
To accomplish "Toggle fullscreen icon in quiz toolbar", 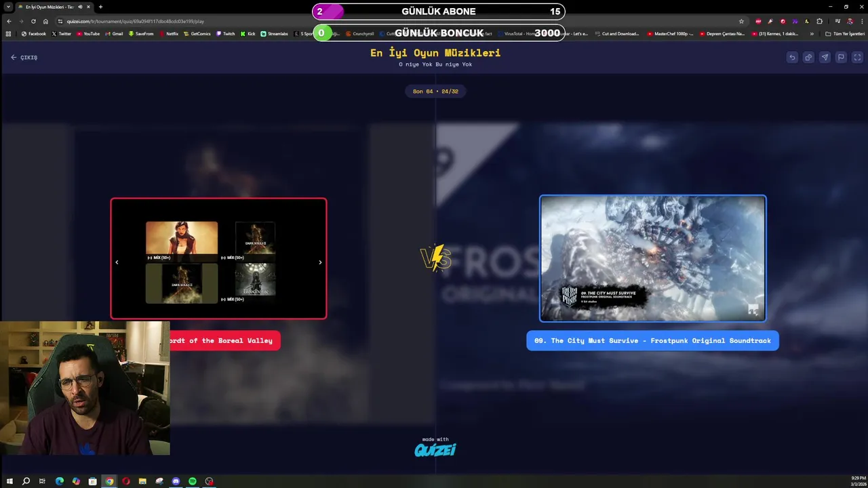I will point(857,58).
